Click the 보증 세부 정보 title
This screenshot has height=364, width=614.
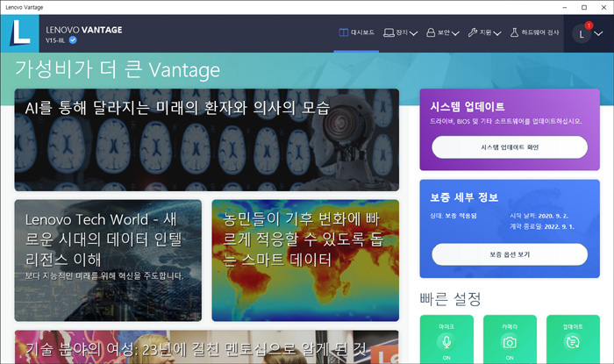click(464, 197)
